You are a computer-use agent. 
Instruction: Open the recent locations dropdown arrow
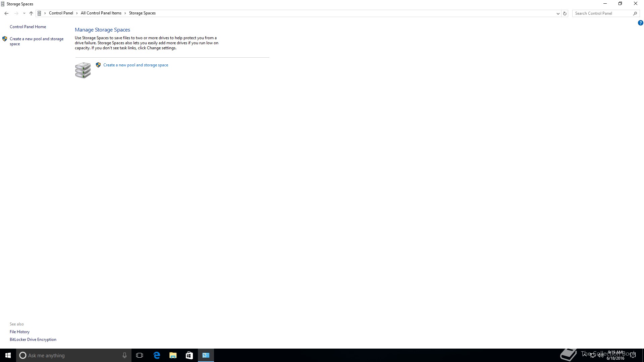coord(24,13)
